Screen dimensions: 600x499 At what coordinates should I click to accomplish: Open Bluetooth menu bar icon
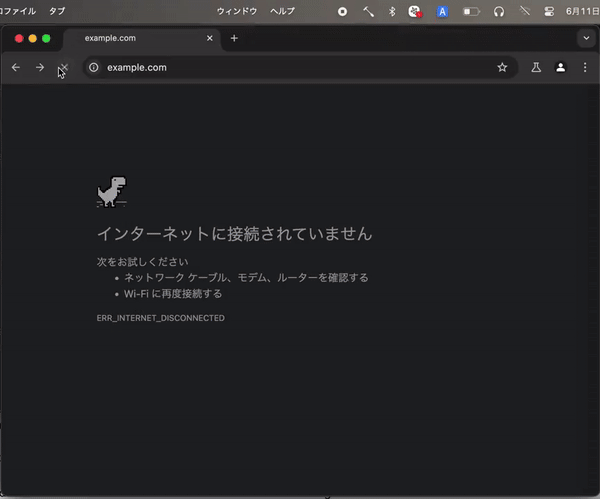(392, 12)
